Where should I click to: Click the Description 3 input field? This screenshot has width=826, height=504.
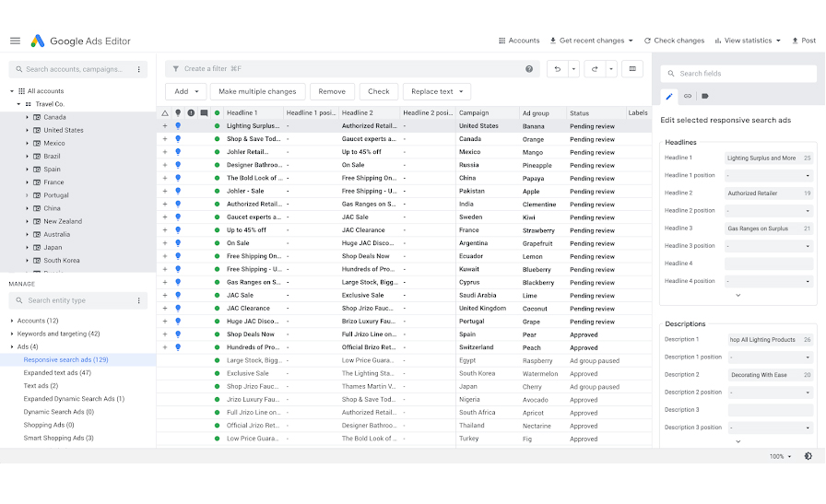771,410
